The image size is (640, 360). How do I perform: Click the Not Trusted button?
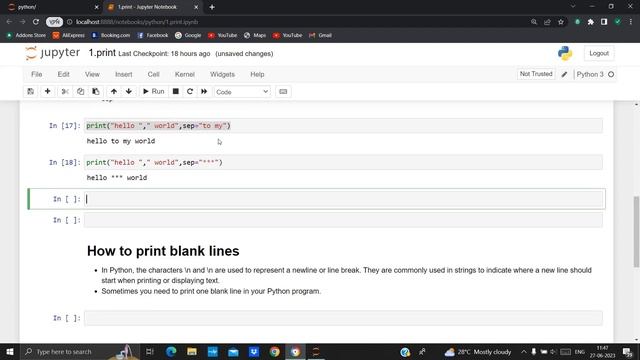coord(536,74)
